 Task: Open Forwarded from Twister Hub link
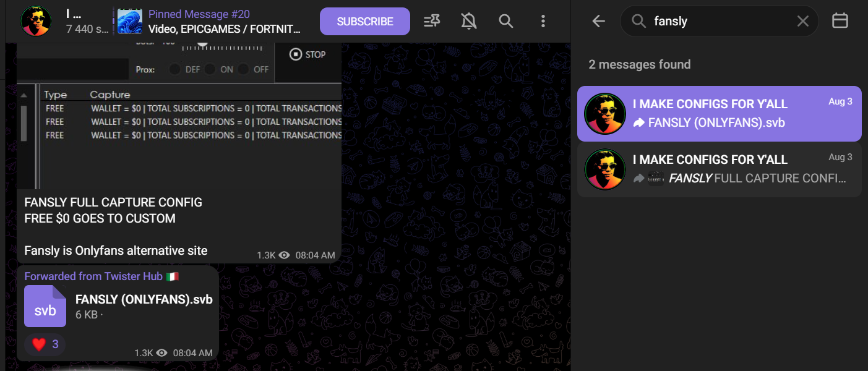101,276
